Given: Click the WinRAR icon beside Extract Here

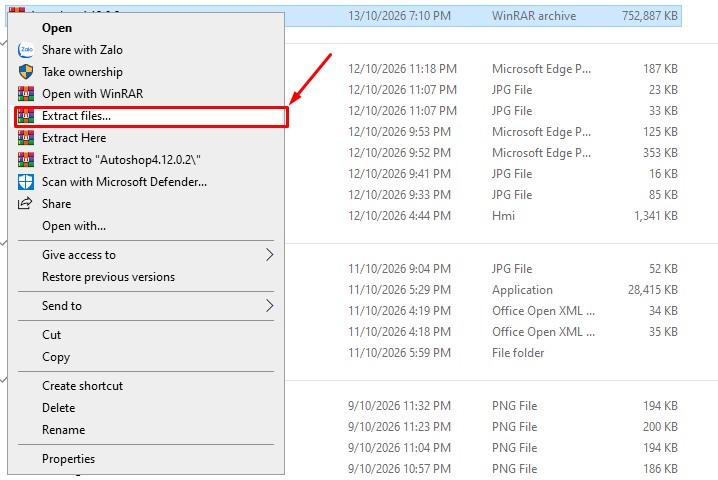Looking at the screenshot, I should coord(26,137).
